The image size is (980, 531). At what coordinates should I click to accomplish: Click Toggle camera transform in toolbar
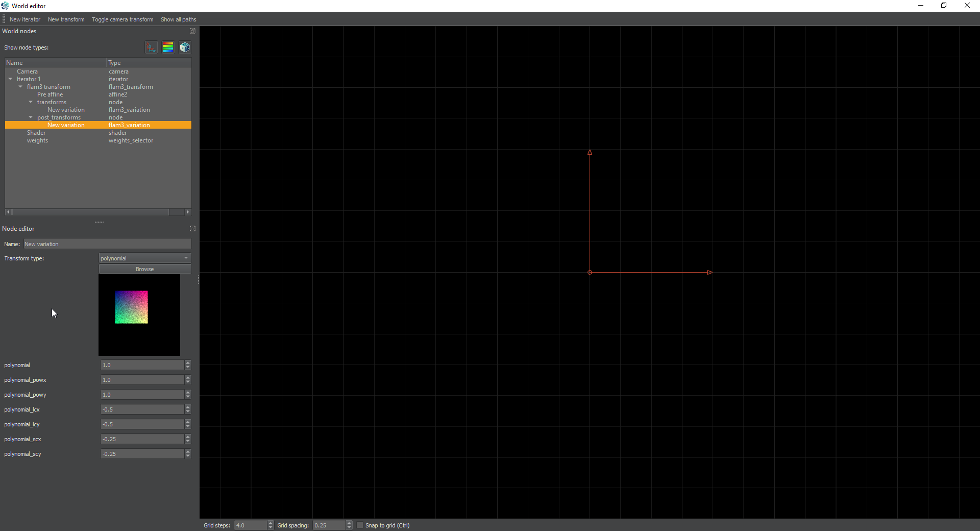tap(122, 19)
